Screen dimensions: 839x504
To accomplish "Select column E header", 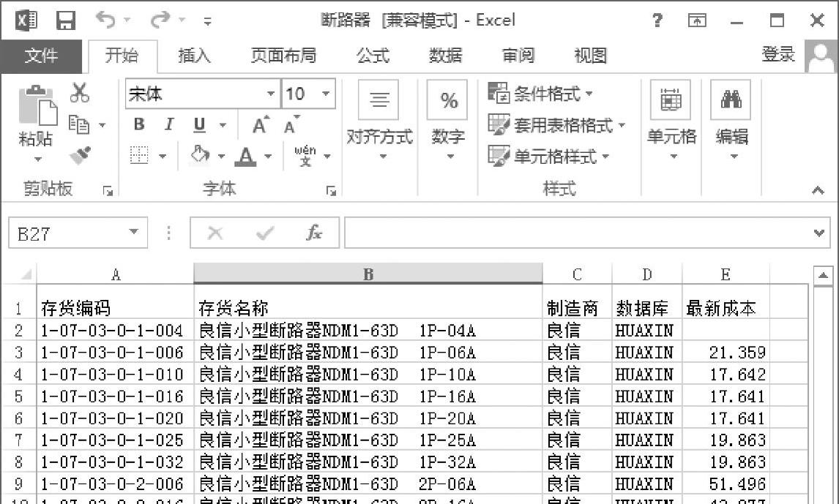I will 726,274.
